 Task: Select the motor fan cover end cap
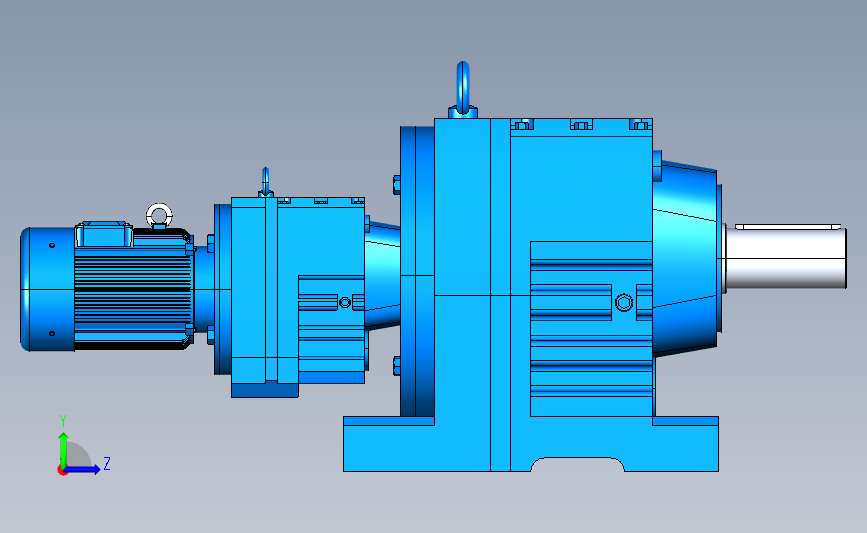[x=48, y=289]
